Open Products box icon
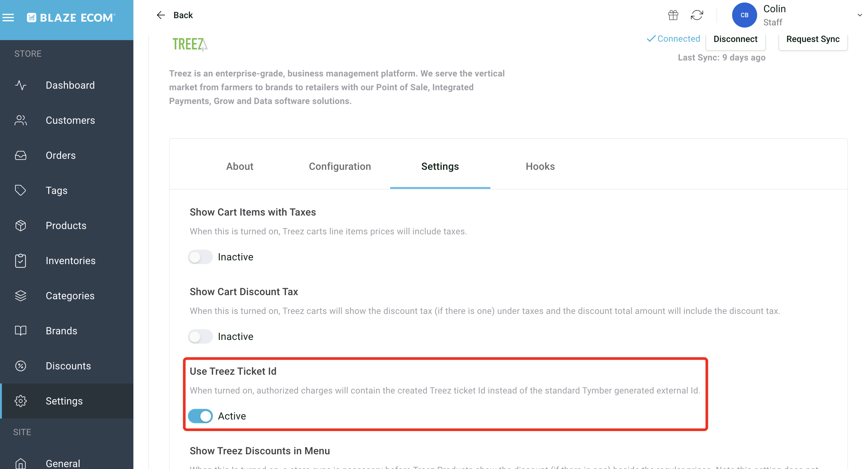This screenshot has height=469, width=868. pos(21,226)
